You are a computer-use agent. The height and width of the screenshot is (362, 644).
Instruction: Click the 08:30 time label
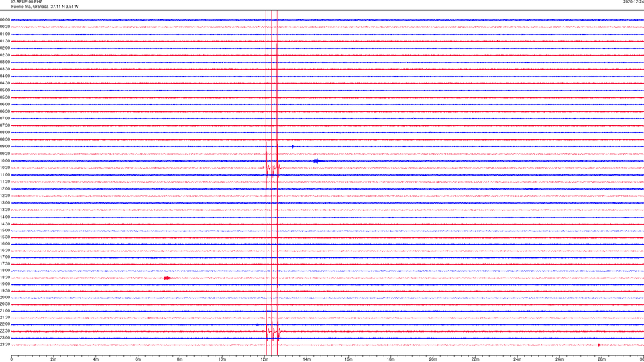tap(5, 139)
